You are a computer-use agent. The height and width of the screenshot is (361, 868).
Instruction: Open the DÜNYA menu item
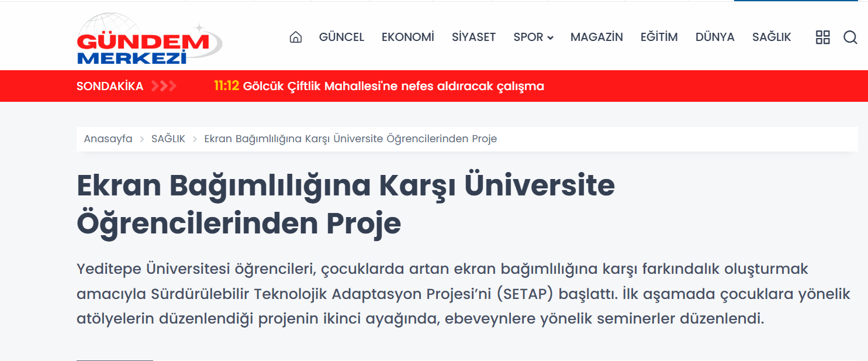(714, 37)
